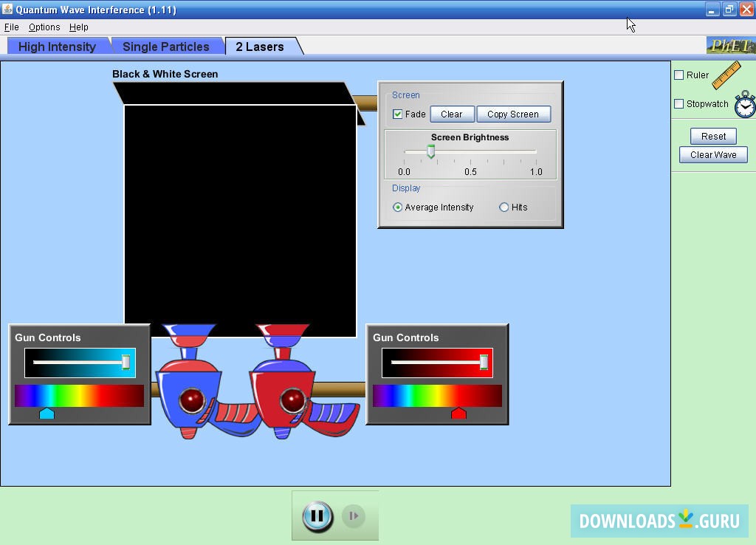The height and width of the screenshot is (545, 756).
Task: Select the cyan wavelength marker on left spectrum
Action: point(47,414)
